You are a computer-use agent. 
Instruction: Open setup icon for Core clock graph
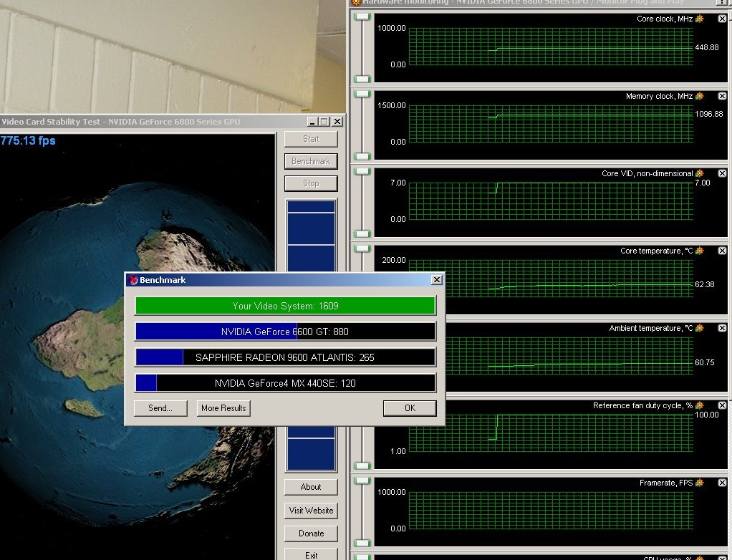699,19
